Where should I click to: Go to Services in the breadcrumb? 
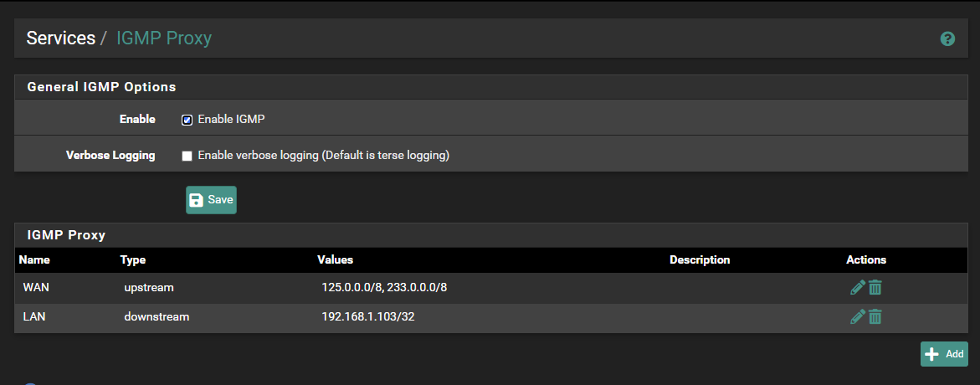click(60, 38)
